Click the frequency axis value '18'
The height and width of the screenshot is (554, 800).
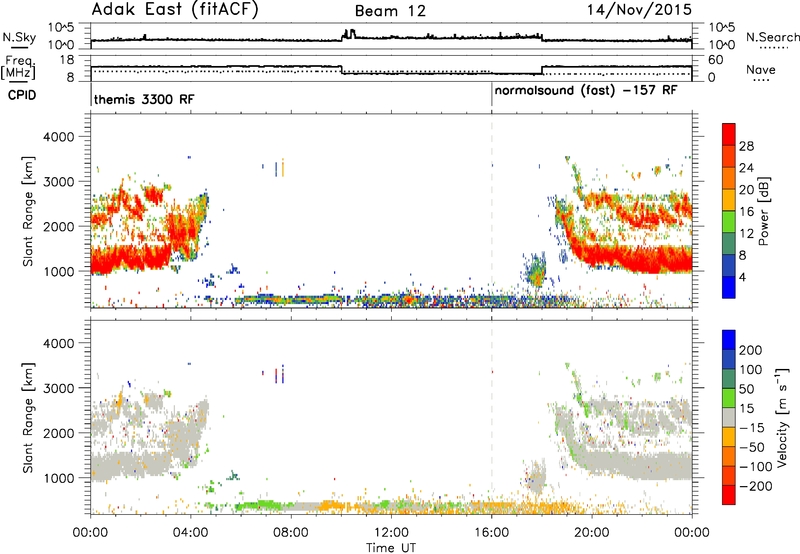[x=67, y=60]
